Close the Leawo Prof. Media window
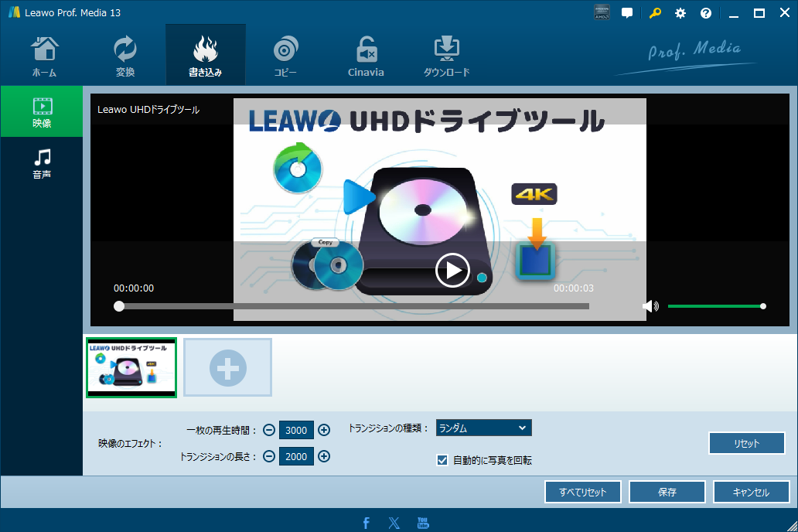The image size is (798, 532). [x=785, y=13]
